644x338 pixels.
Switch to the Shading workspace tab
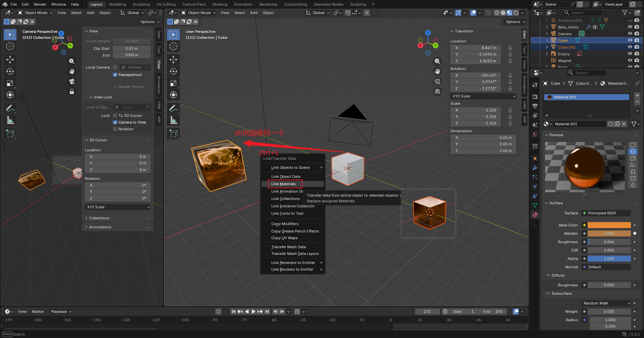[220, 4]
